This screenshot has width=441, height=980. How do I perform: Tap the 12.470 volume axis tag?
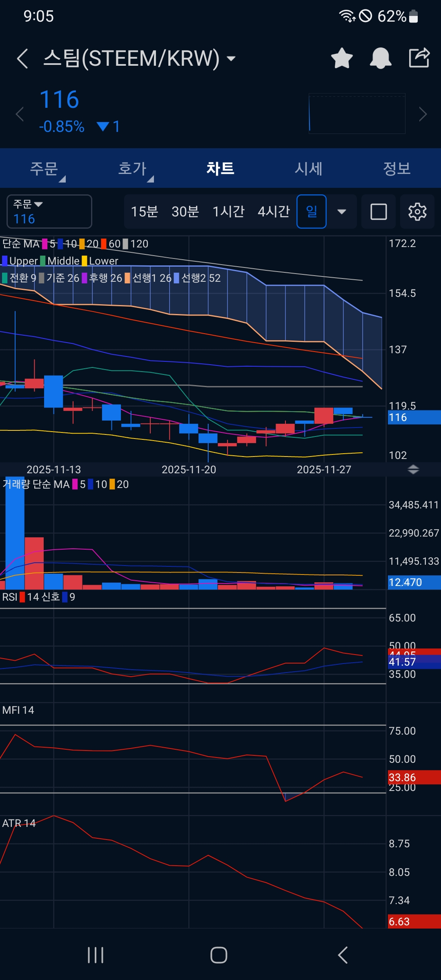[414, 582]
